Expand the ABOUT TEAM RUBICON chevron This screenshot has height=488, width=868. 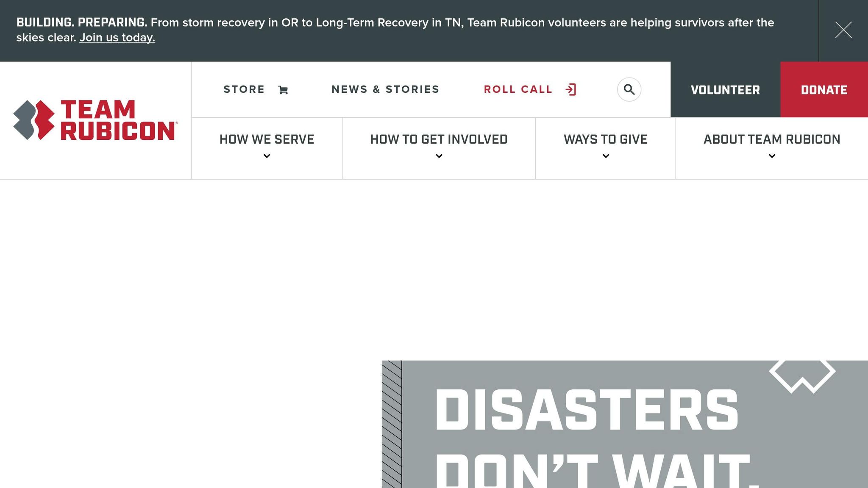pos(772,156)
